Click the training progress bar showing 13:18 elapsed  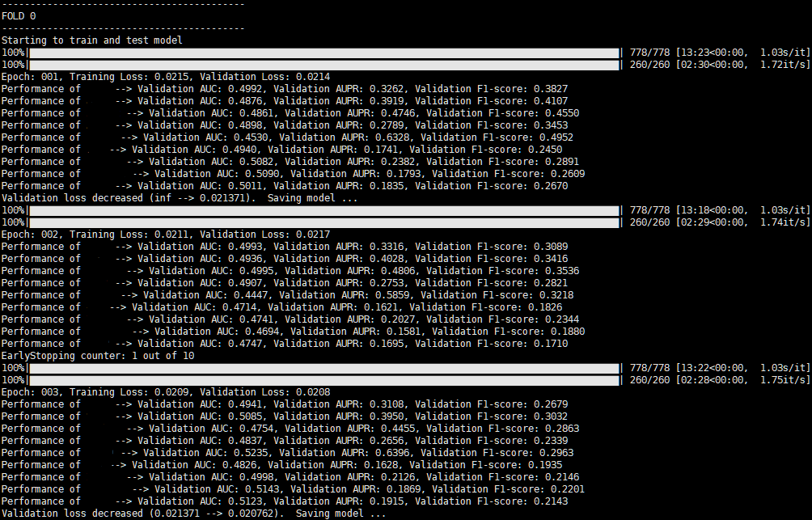[324, 210]
